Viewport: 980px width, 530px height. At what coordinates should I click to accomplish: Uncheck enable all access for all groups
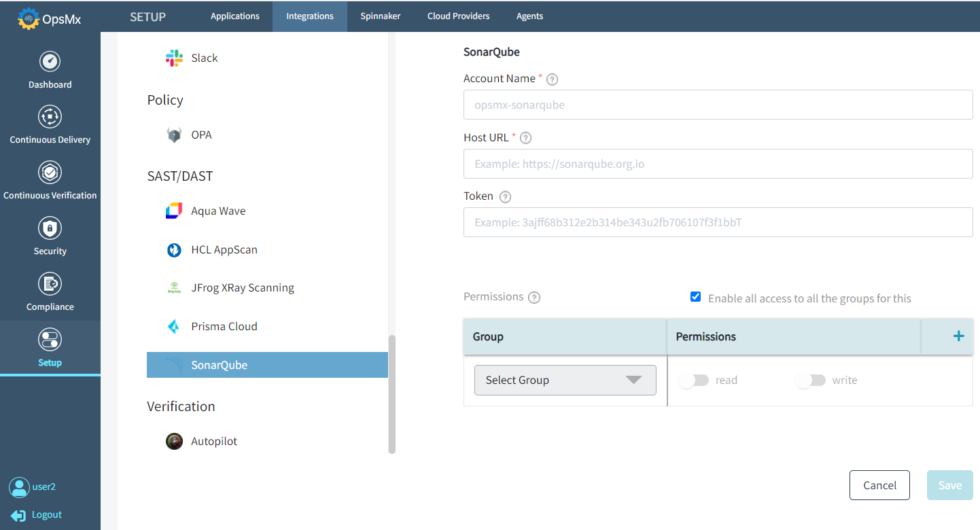coord(695,296)
